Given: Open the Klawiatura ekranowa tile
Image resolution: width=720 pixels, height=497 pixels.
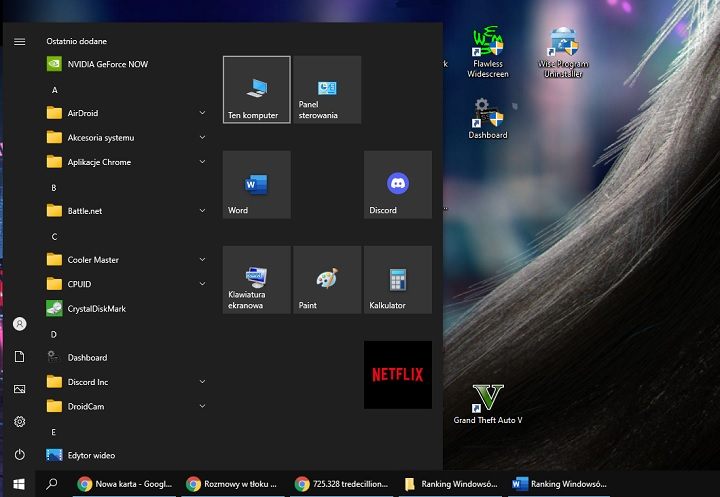Looking at the screenshot, I should pos(257,280).
